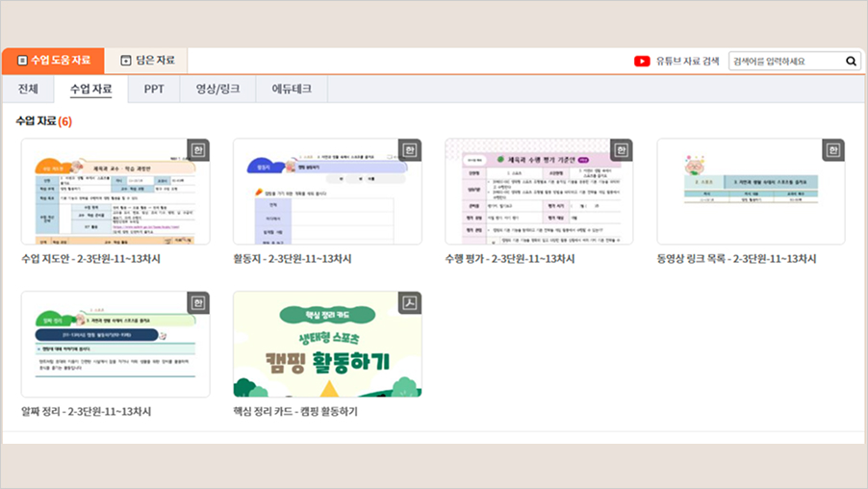Click the YouTube logo icon
The image size is (868, 489).
click(642, 61)
